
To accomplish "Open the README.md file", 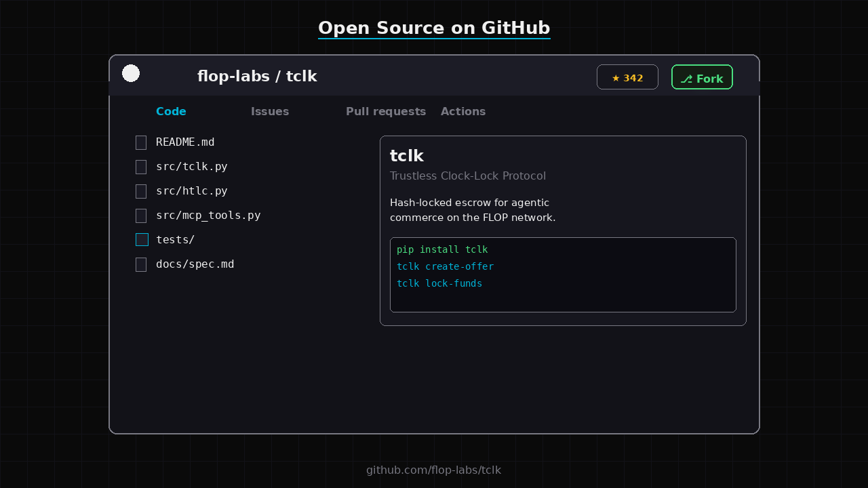I will pyautogui.click(x=185, y=142).
